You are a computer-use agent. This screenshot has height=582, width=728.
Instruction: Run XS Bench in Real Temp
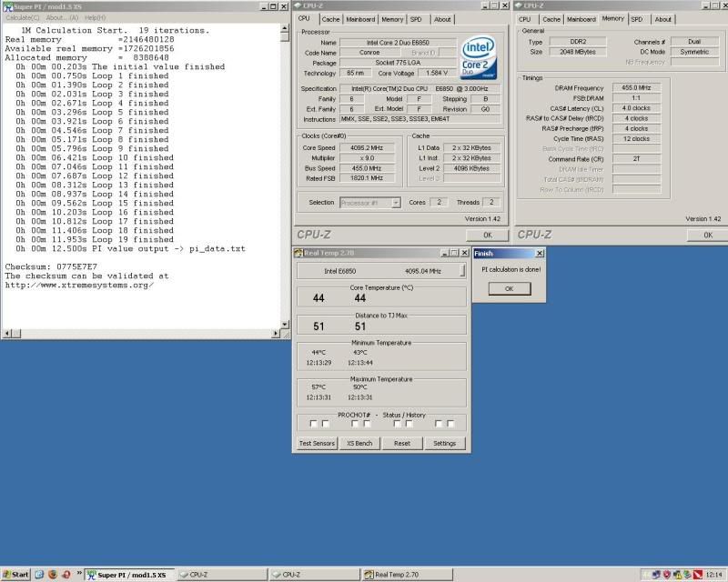click(x=359, y=443)
